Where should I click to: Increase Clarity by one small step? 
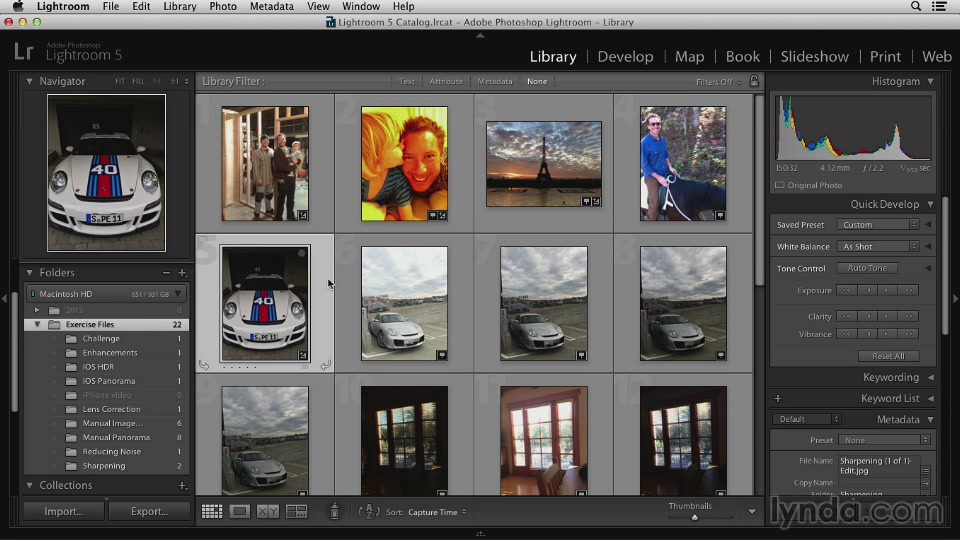tap(886, 317)
